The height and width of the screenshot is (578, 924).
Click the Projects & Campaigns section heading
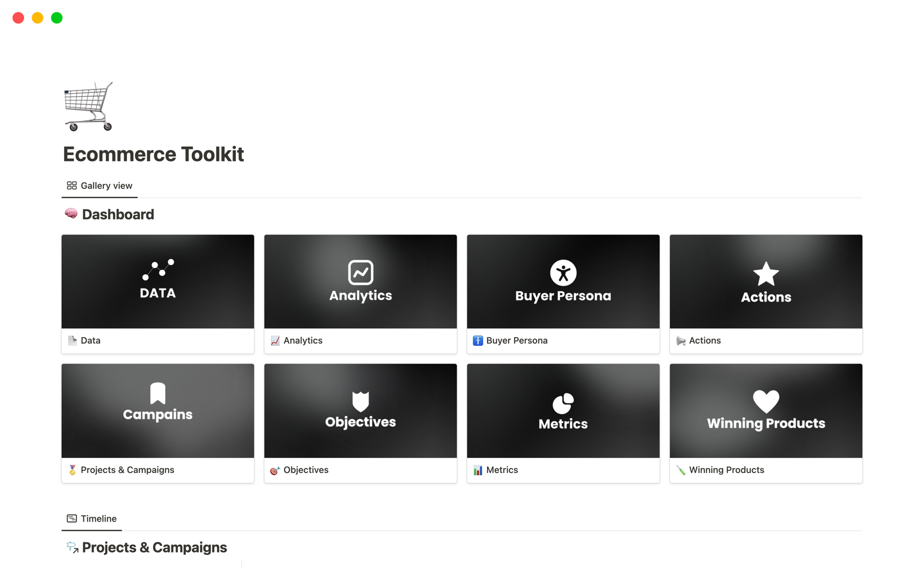[x=154, y=547]
